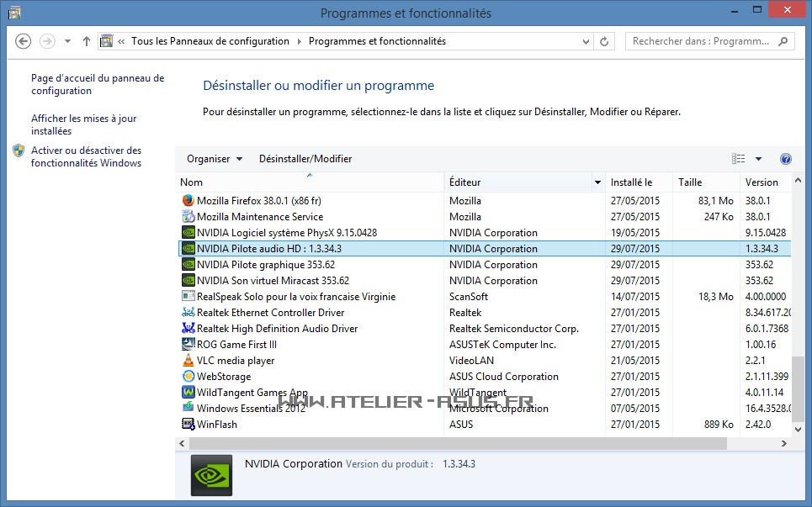
Task: Open the view options dropdown arrow
Action: (x=758, y=159)
